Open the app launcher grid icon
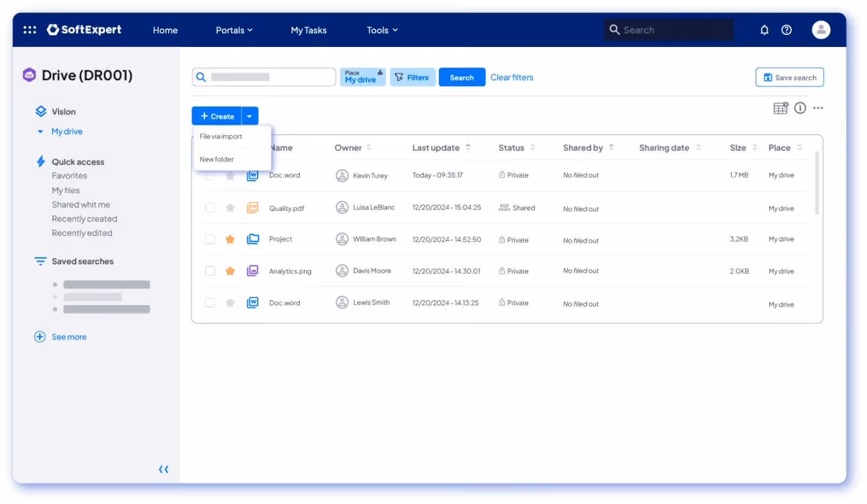 30,30
